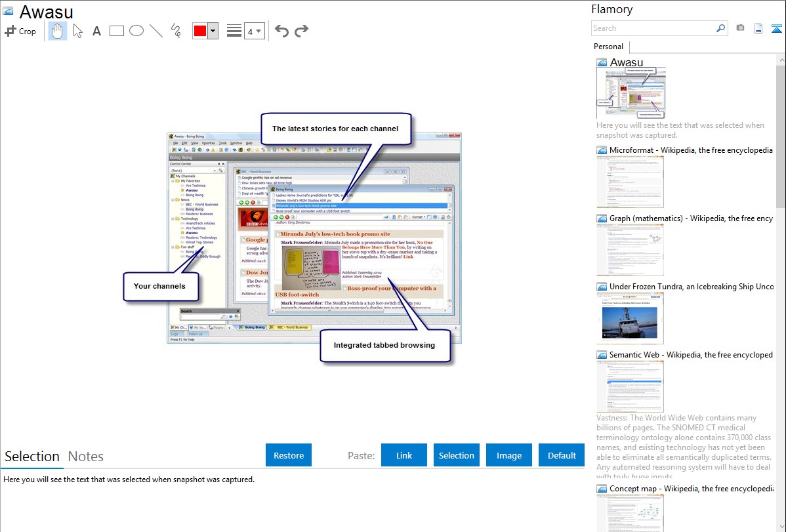The image size is (786, 532).
Task: Choose the straight line tool
Action: coord(156,31)
